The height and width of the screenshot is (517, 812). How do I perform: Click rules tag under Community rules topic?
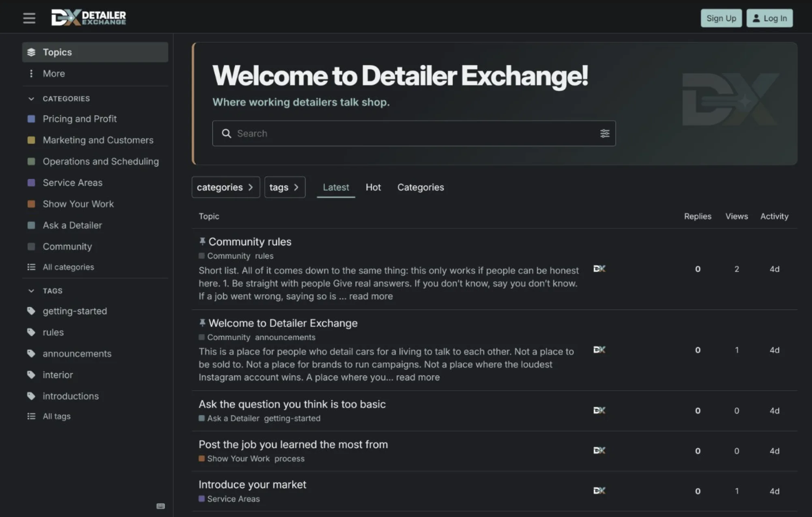[x=264, y=256]
